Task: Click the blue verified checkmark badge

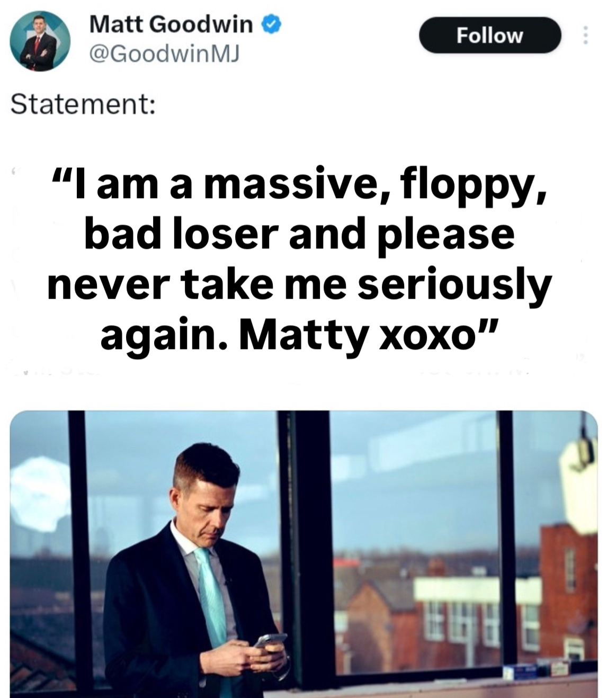Action: click(x=271, y=24)
